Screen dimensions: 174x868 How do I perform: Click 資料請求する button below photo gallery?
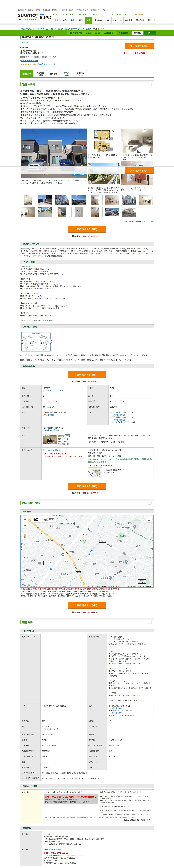(87, 229)
